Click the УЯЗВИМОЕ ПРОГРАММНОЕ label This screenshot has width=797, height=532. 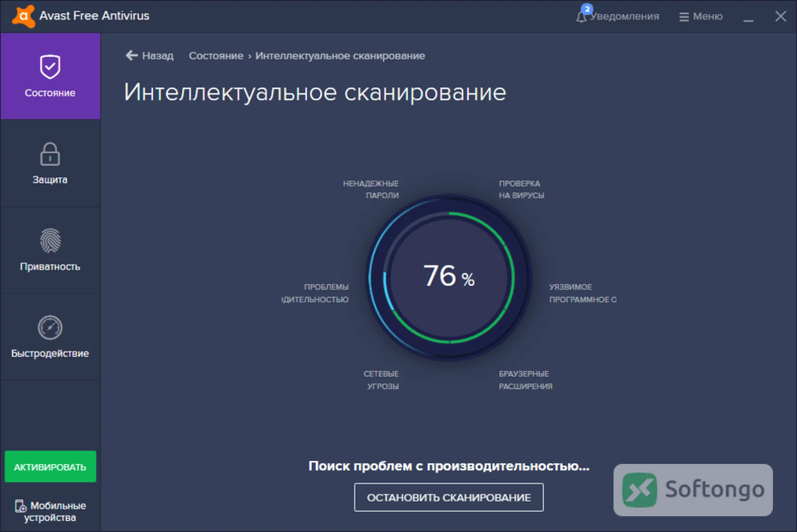583,293
